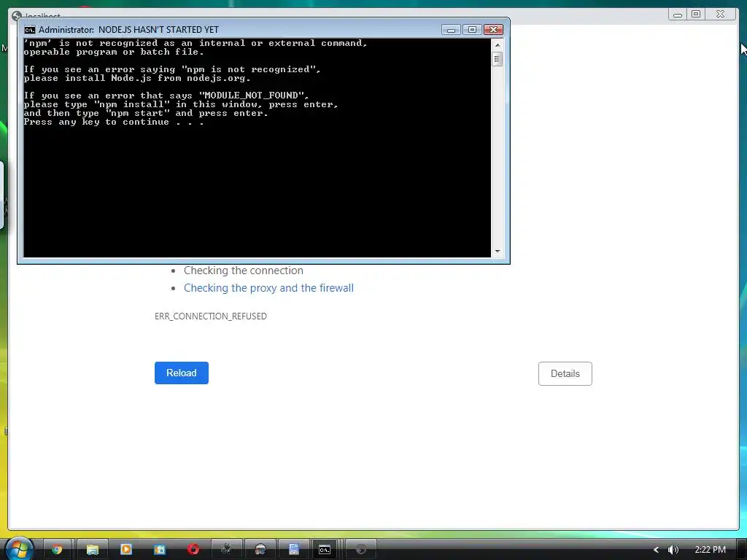The height and width of the screenshot is (560, 747).
Task: Open the 'Checking the proxy and the firewall' link
Action: pyautogui.click(x=268, y=288)
